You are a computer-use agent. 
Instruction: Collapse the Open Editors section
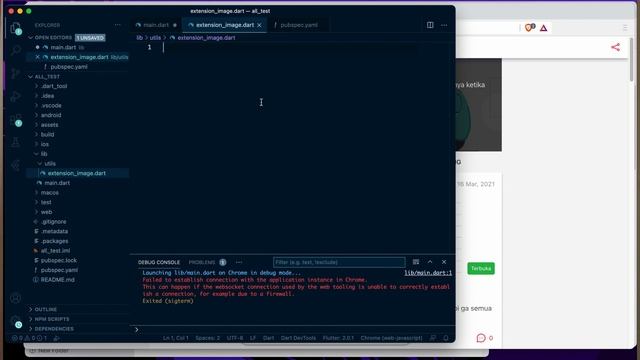click(x=31, y=38)
